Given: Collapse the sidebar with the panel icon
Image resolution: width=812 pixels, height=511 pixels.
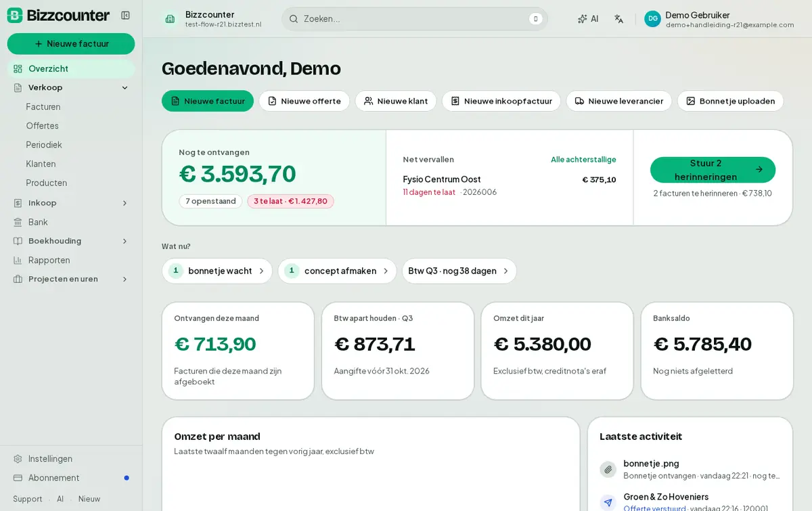Looking at the screenshot, I should [125, 15].
